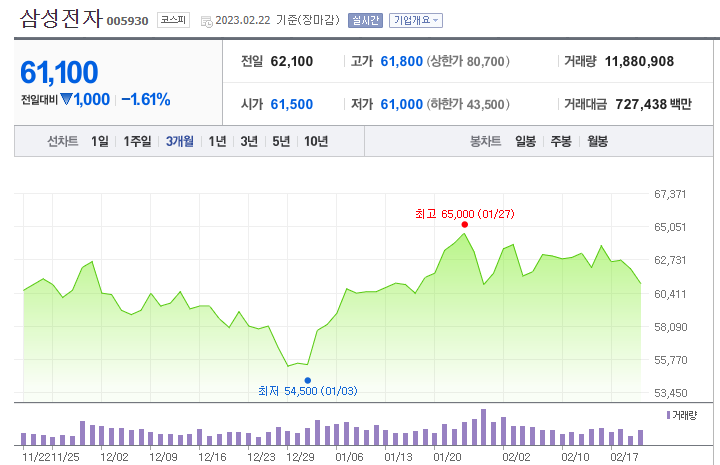720x465 pixels.
Task: Click the purple 거래량 legend swatch
Action: click(668, 415)
